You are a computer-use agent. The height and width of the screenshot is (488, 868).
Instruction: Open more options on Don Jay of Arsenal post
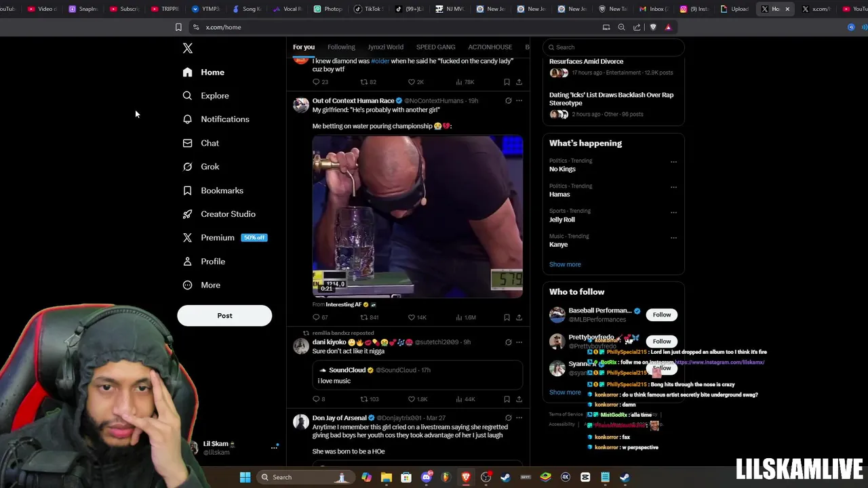519,418
